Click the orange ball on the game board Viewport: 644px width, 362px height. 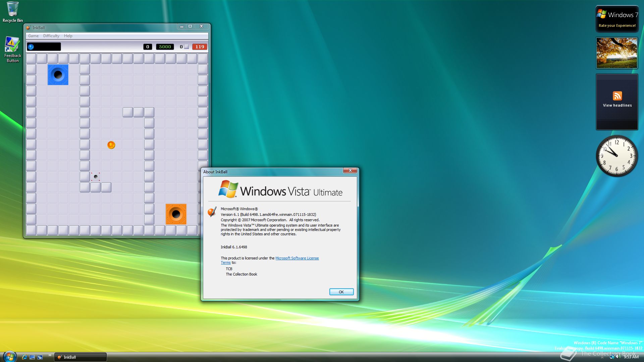(x=111, y=145)
